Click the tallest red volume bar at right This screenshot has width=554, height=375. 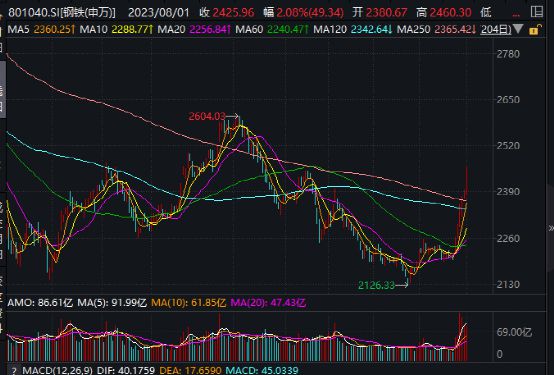point(460,336)
